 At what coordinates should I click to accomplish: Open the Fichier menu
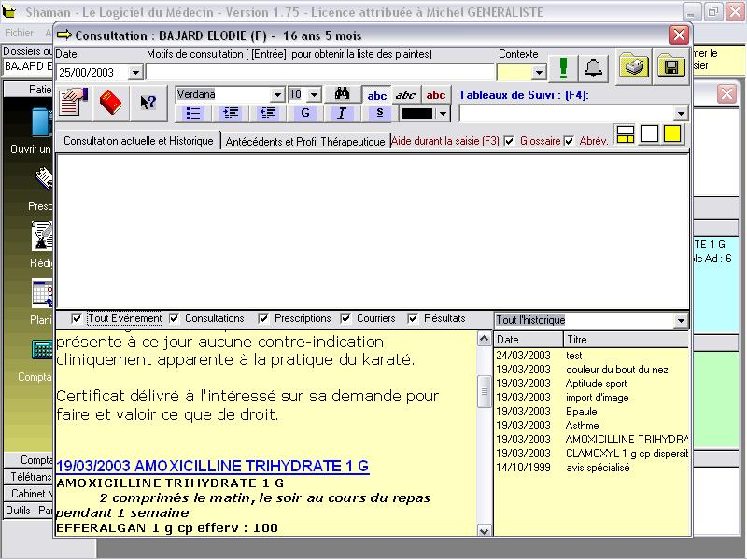pos(19,33)
